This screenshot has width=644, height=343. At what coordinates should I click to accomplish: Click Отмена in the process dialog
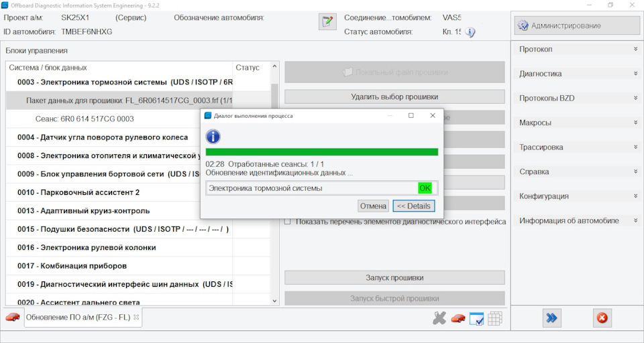(x=373, y=206)
